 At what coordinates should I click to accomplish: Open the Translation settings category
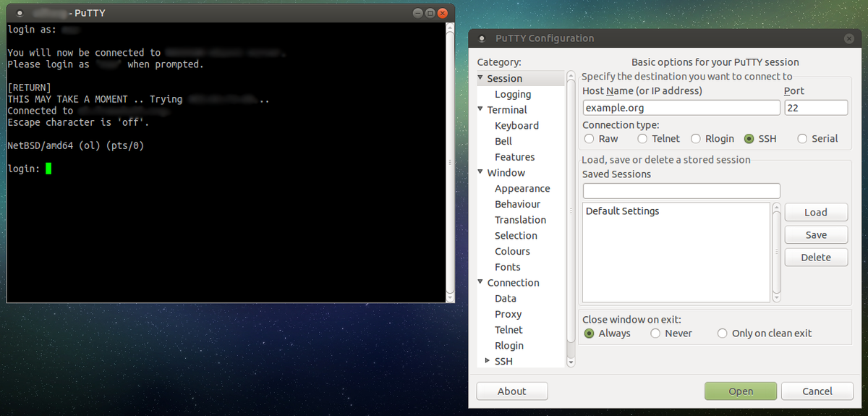point(520,220)
